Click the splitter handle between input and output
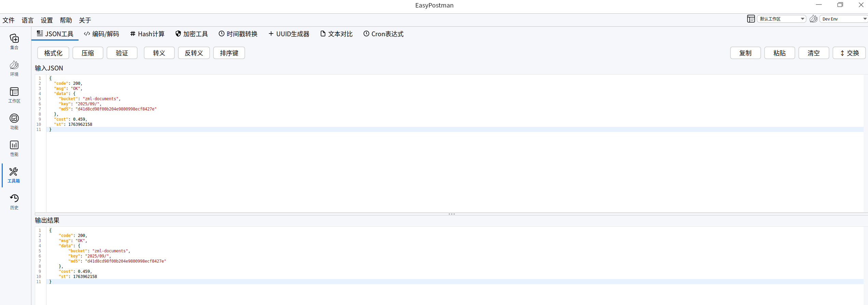The width and height of the screenshot is (868, 305). [x=451, y=214]
